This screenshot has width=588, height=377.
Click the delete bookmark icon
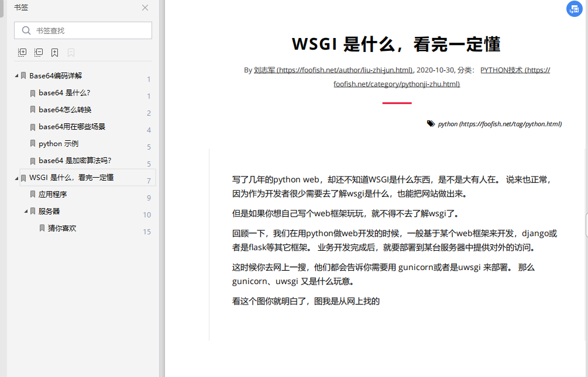(70, 52)
